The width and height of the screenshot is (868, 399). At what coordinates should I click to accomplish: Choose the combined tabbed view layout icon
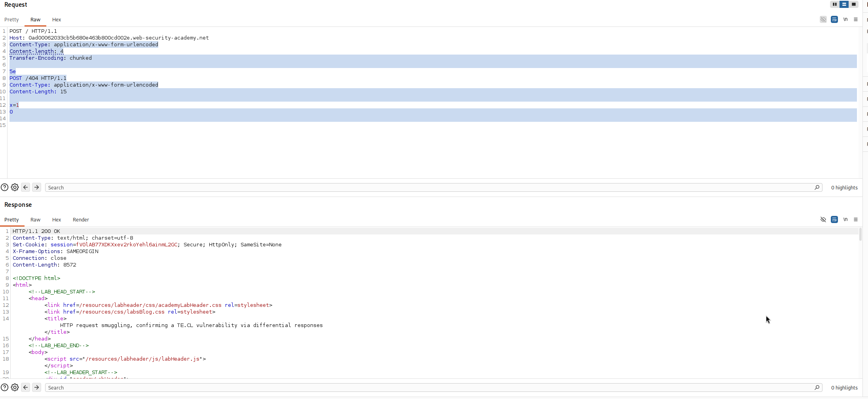pos(854,4)
